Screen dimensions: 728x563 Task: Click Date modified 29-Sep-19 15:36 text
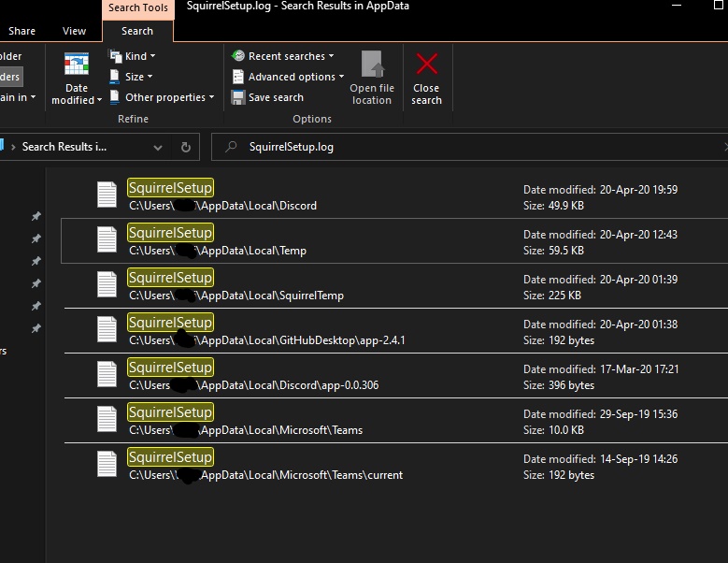600,414
